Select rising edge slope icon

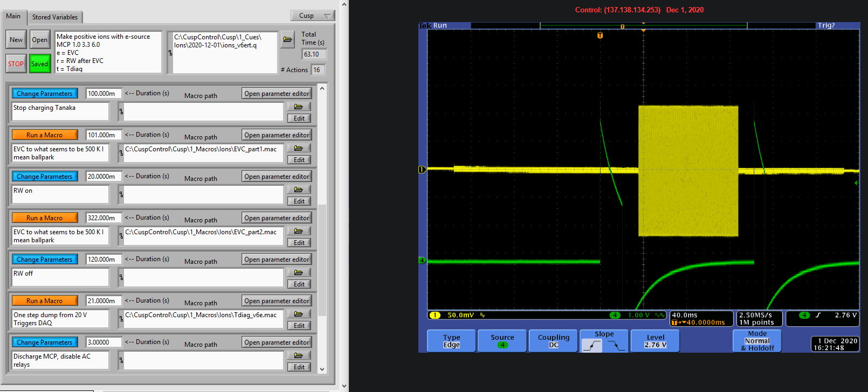(592, 346)
